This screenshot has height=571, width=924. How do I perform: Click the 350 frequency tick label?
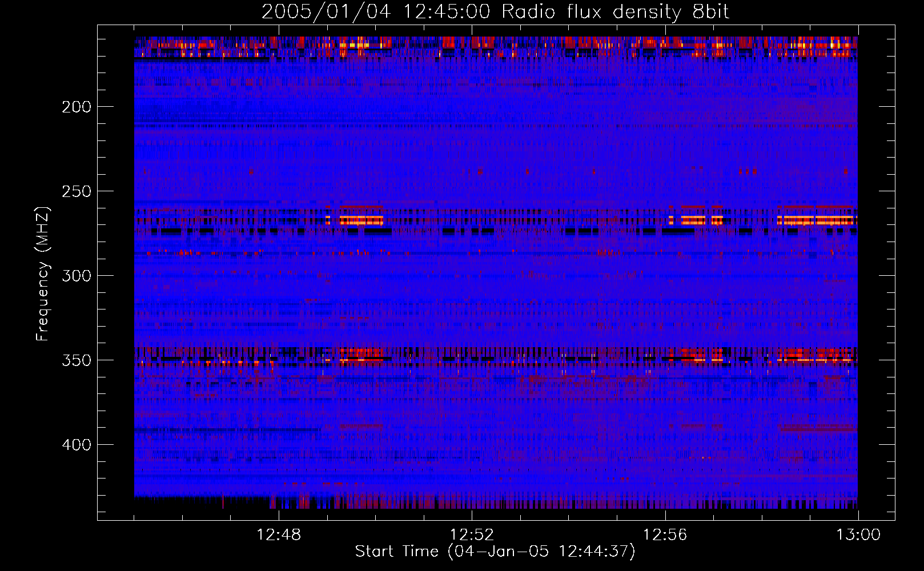[77, 360]
